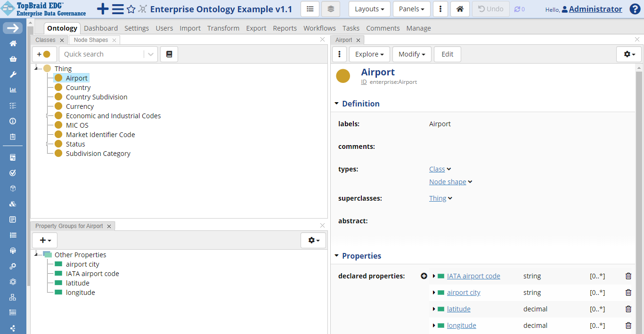Screen dimensions: 644x334
Task: Click the share icon at the sidebar bottom
Action: (12, 328)
